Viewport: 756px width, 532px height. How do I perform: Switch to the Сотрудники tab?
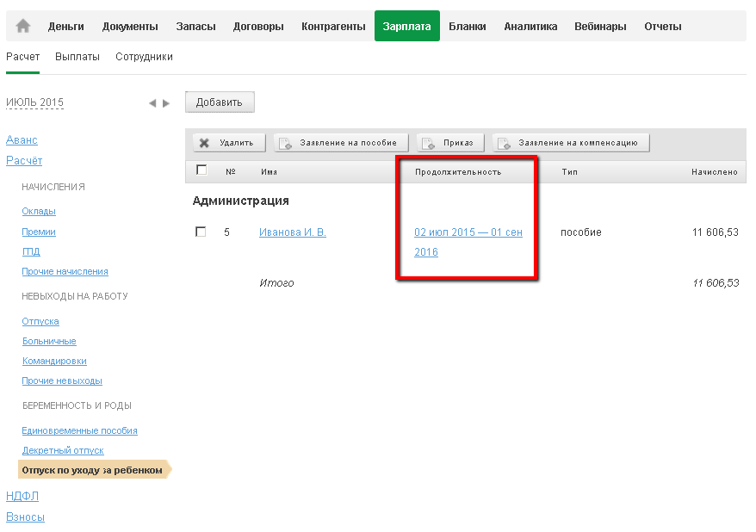coord(144,57)
